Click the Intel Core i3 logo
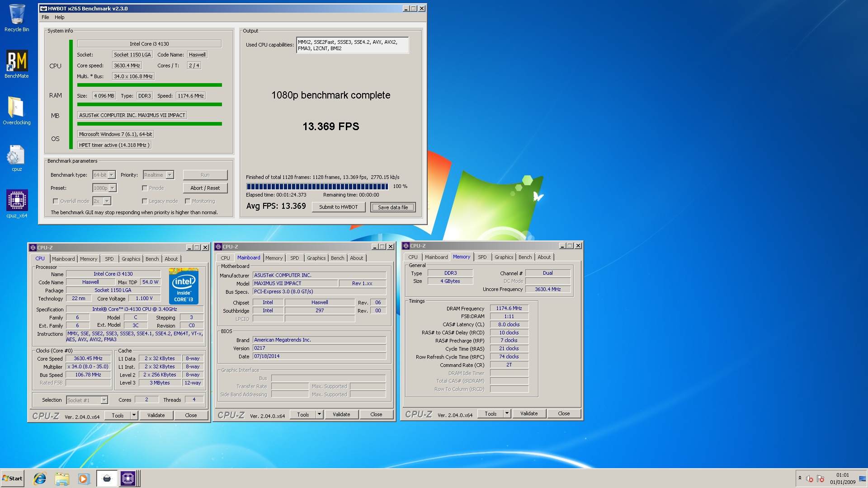 tap(184, 286)
